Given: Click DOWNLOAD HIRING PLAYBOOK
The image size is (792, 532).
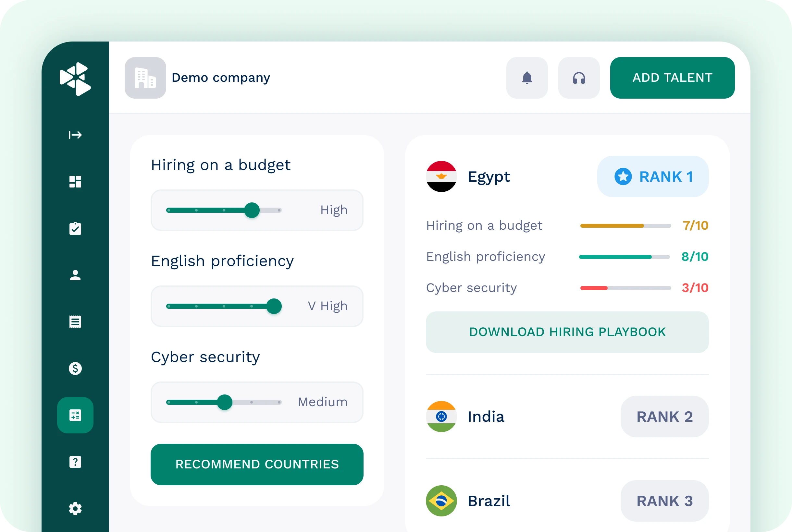Looking at the screenshot, I should 567,332.
